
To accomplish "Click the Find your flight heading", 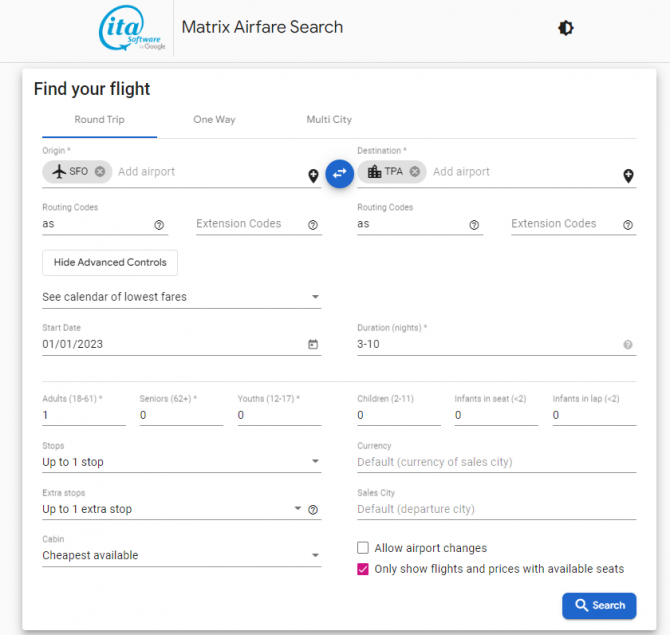I will 92,89.
